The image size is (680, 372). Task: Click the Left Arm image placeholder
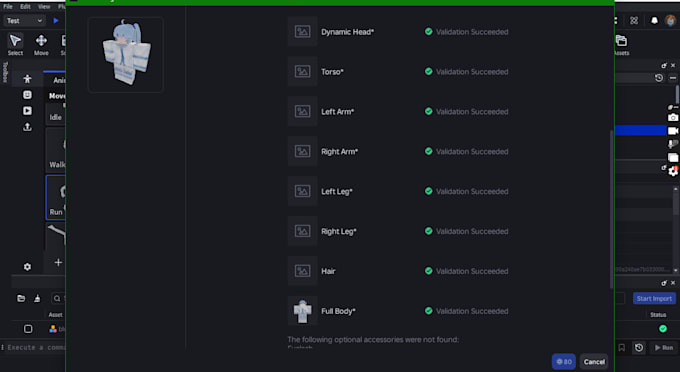point(302,111)
